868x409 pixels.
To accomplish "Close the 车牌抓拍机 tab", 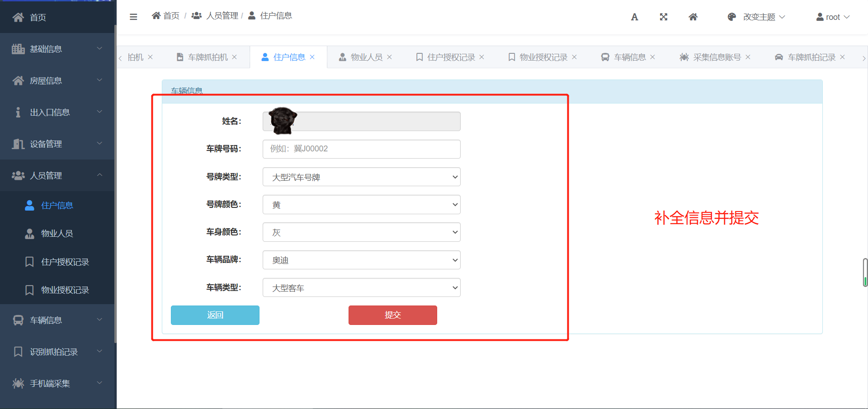I will (235, 57).
